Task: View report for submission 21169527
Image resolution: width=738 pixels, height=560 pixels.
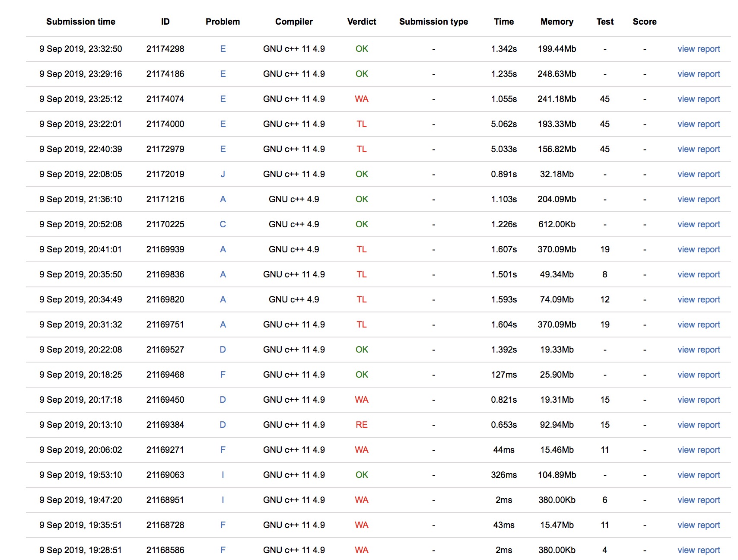Action: click(x=698, y=350)
